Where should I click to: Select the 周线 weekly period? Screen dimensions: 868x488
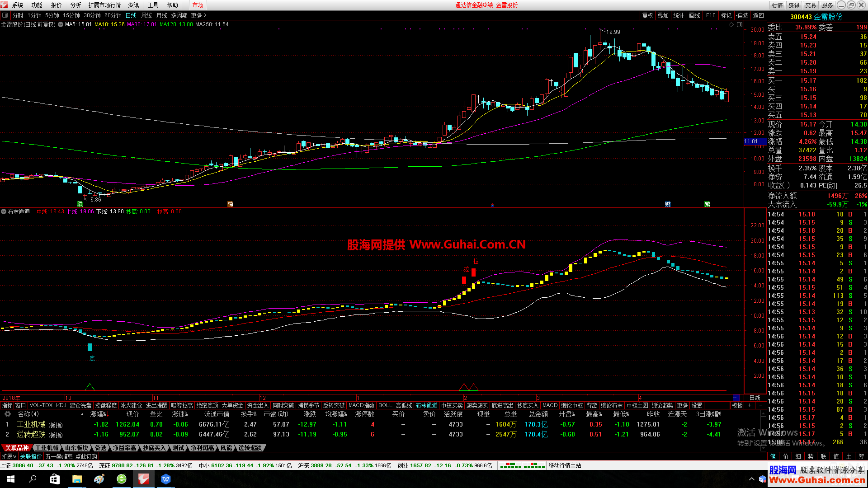point(146,15)
